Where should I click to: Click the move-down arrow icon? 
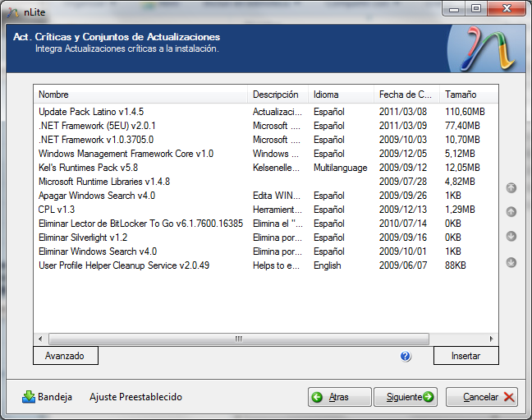click(511, 236)
